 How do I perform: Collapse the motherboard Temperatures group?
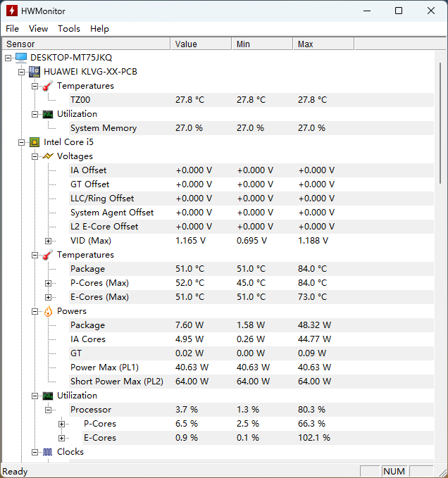[35, 86]
